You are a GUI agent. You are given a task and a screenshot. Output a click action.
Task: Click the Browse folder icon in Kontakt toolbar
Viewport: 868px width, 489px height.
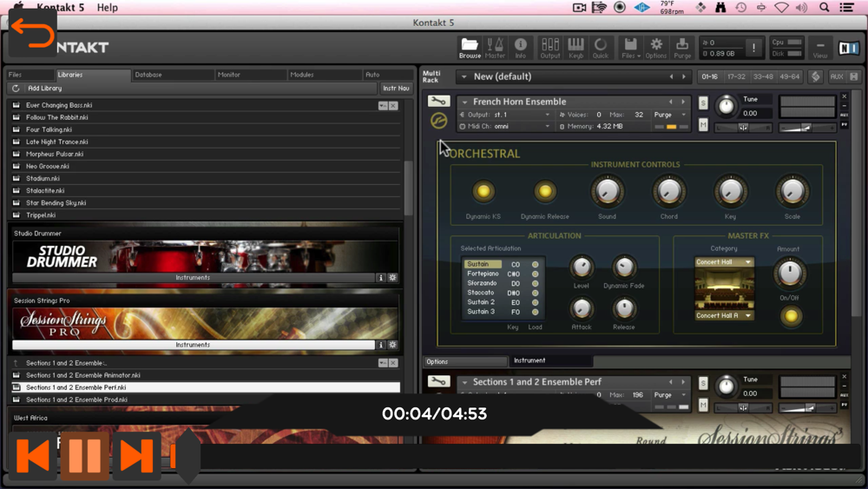[x=470, y=48]
